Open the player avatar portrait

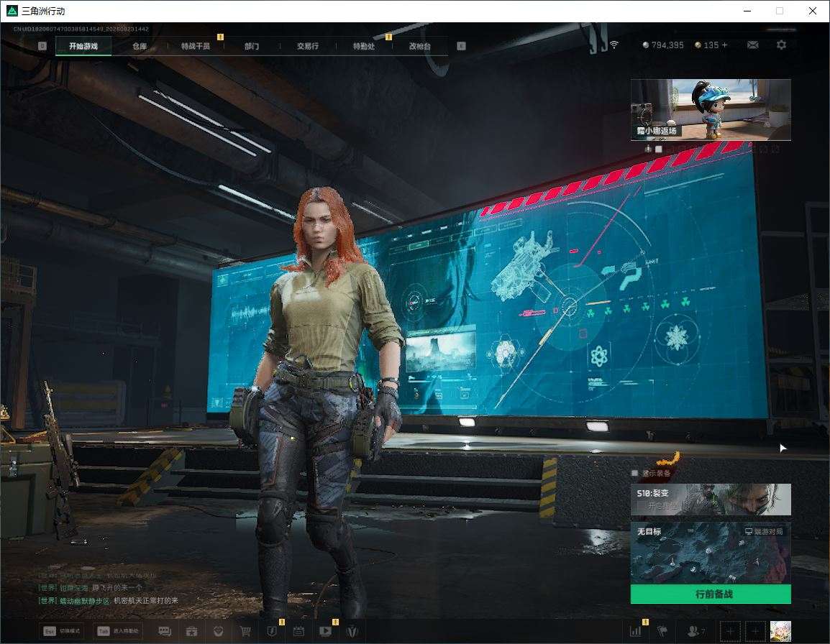pos(780,631)
